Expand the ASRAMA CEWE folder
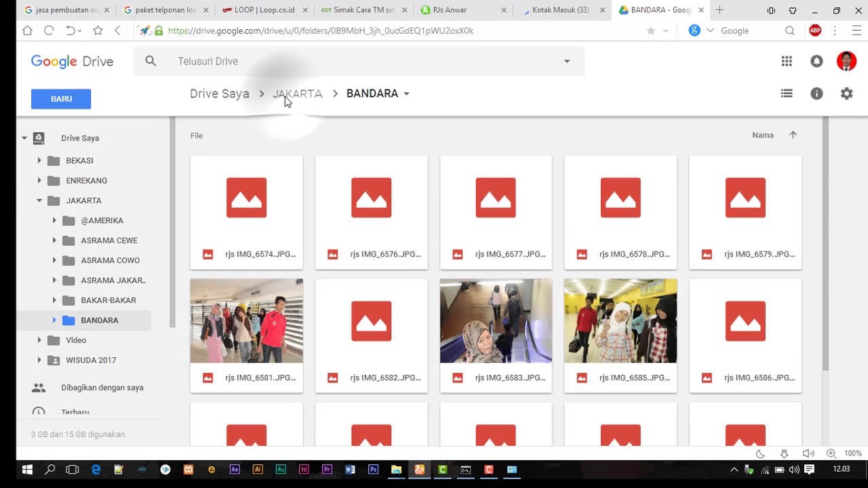The image size is (868, 488). click(x=54, y=241)
